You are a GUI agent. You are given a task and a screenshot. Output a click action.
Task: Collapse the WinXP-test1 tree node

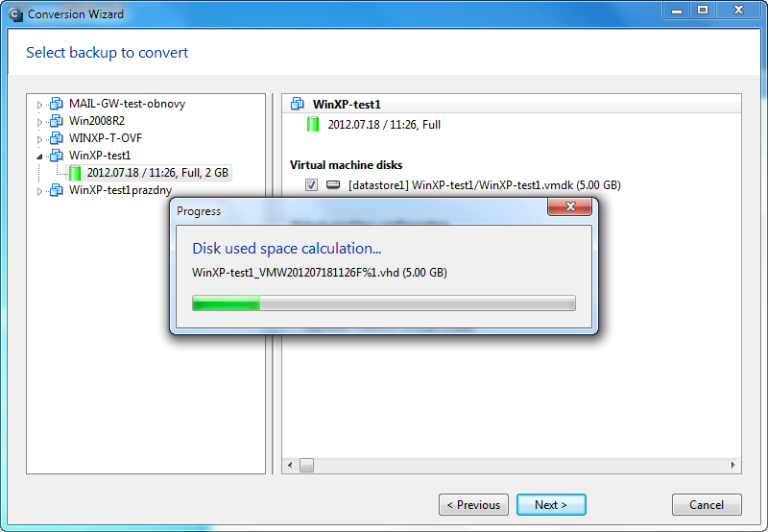[39, 157]
